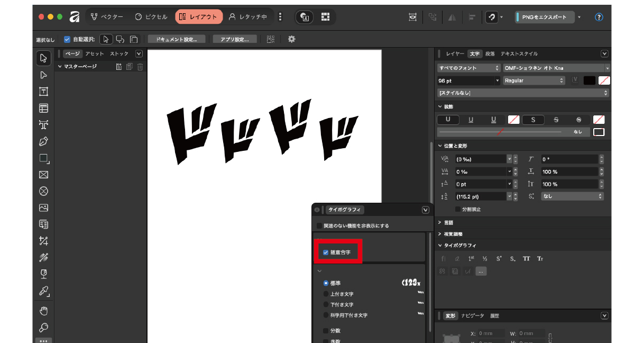Toggle the snapping magnet icon
The width and height of the screenshot is (644, 343).
click(492, 17)
